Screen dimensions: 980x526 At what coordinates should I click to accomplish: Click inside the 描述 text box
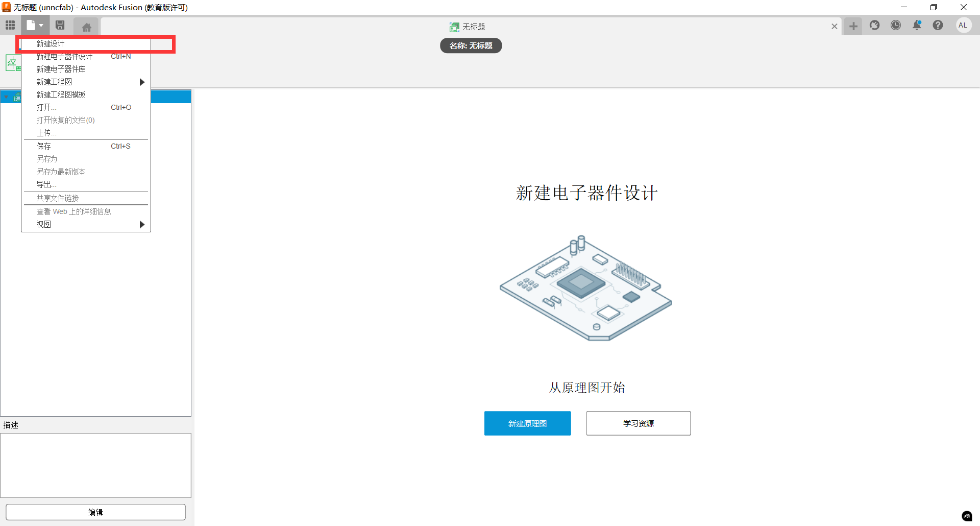(x=95, y=465)
